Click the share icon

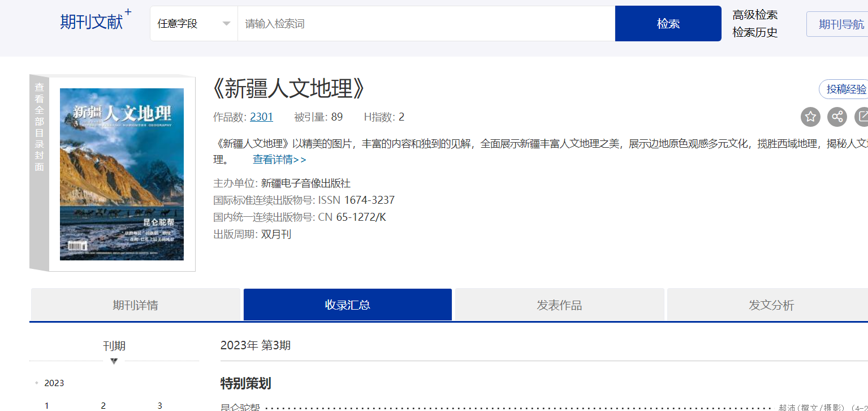[x=837, y=117]
